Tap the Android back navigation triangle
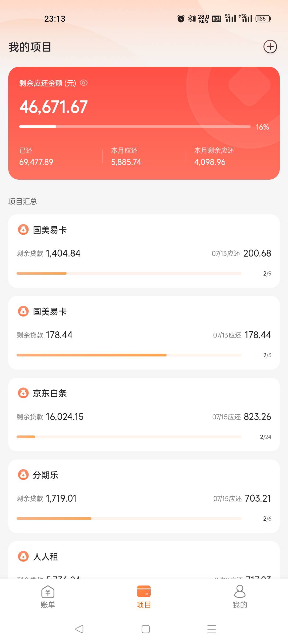 point(79,629)
